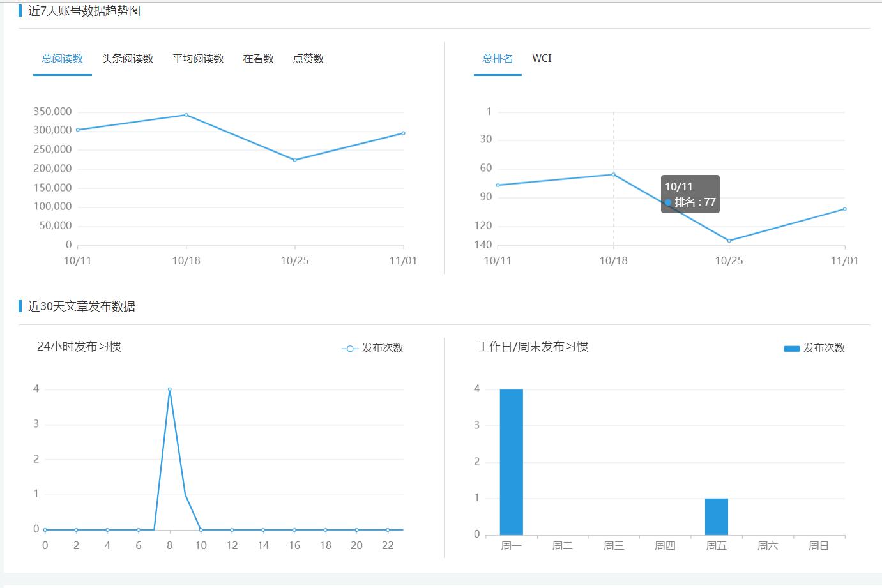Select the 10/18 data point on 总排名 chart
The image size is (882, 588).
[x=612, y=174]
